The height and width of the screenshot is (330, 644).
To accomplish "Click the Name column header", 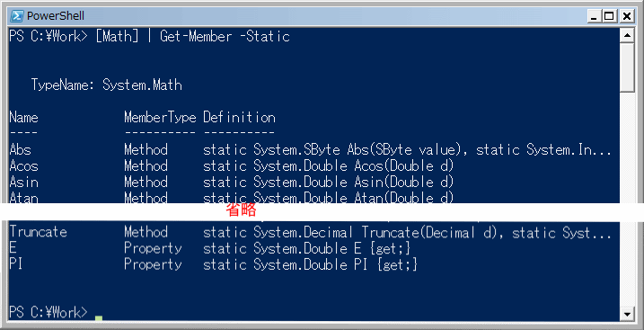I will (x=24, y=118).
